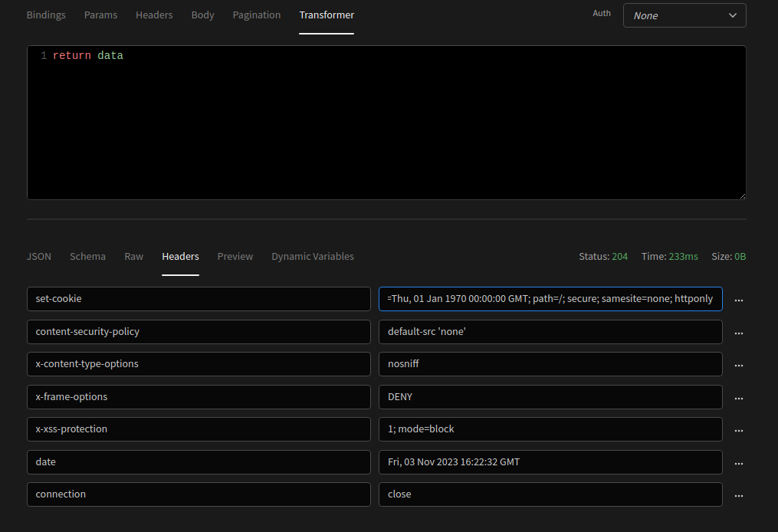Open the Preview response tab

[235, 257]
